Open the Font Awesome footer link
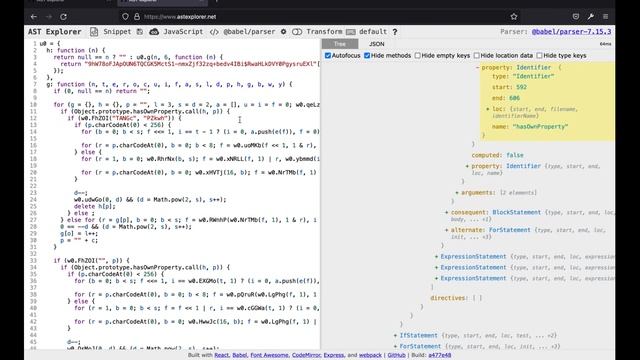This screenshot has width=640, height=360. [x=269, y=355]
